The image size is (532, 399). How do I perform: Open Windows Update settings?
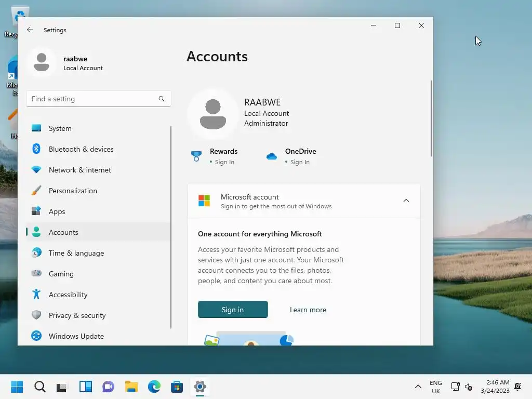point(98,336)
